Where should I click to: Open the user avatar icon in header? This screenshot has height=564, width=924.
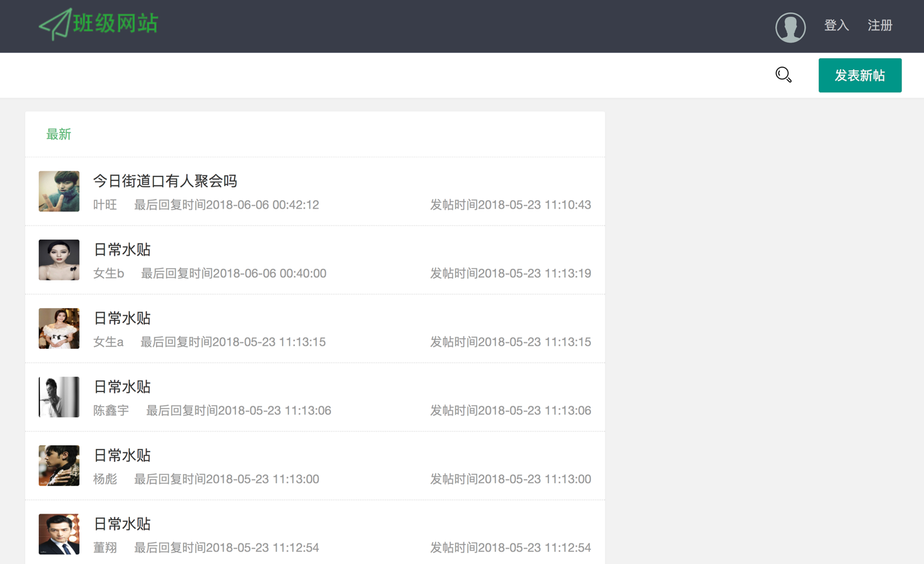pos(790,27)
